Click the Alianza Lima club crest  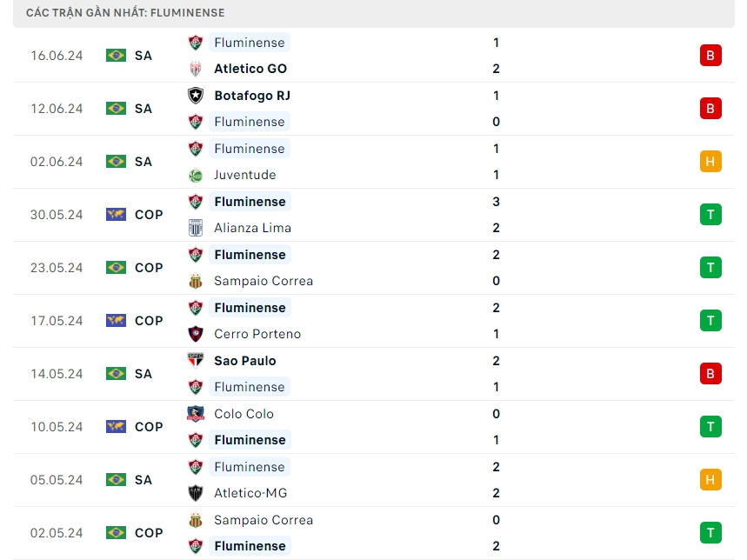tap(196, 228)
